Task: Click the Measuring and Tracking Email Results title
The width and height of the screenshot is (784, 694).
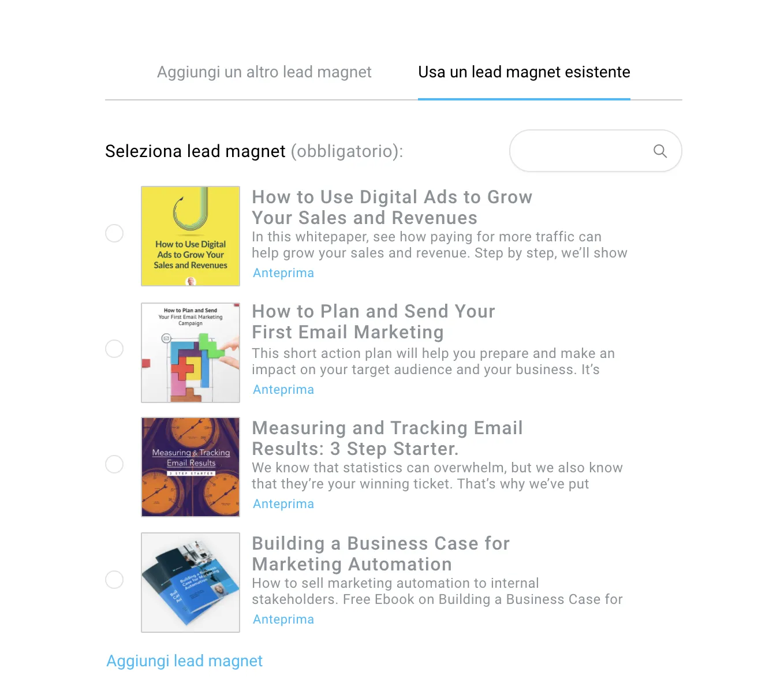Action: [x=387, y=438]
